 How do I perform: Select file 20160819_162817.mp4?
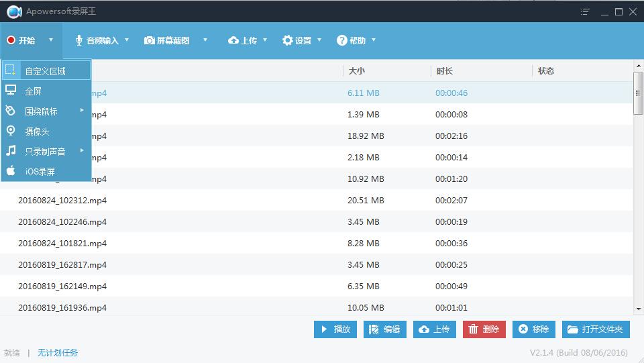(62, 264)
